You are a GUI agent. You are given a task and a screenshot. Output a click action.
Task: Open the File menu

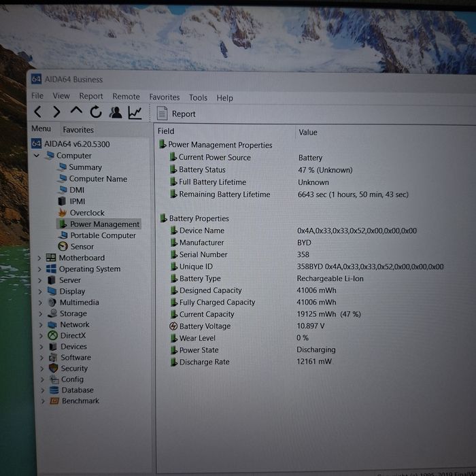pos(37,96)
